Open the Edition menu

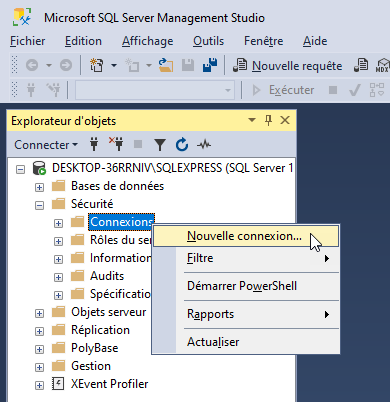coord(83,41)
